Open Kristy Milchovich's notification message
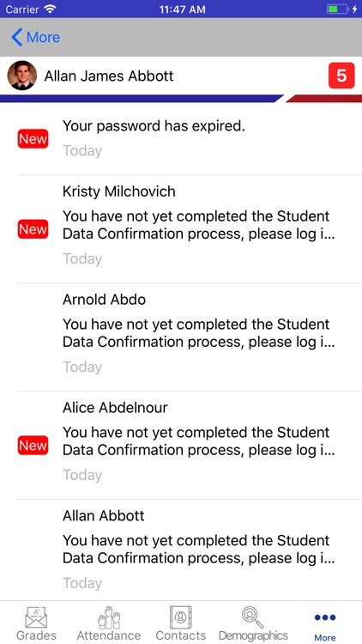The width and height of the screenshot is (362, 644). [181, 228]
